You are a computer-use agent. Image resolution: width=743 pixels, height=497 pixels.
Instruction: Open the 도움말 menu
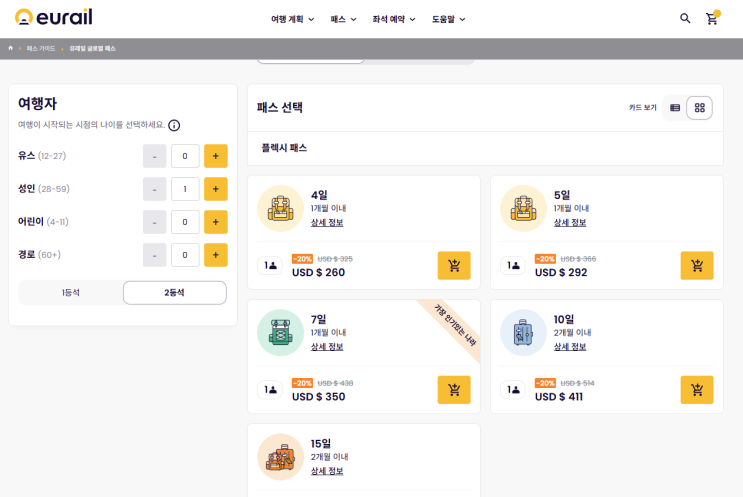(x=448, y=19)
